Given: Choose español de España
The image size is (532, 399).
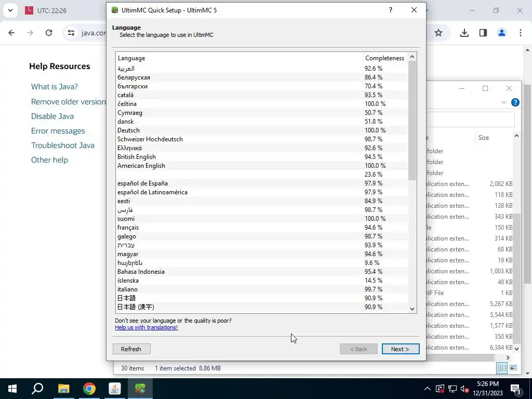Looking at the screenshot, I should click(x=262, y=183).
